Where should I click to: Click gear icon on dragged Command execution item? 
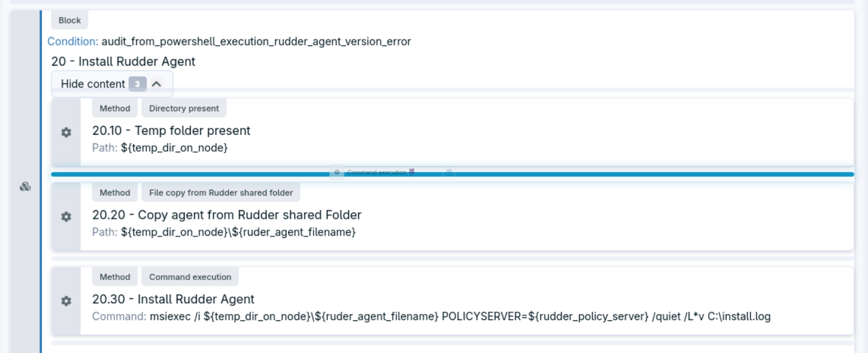point(337,173)
